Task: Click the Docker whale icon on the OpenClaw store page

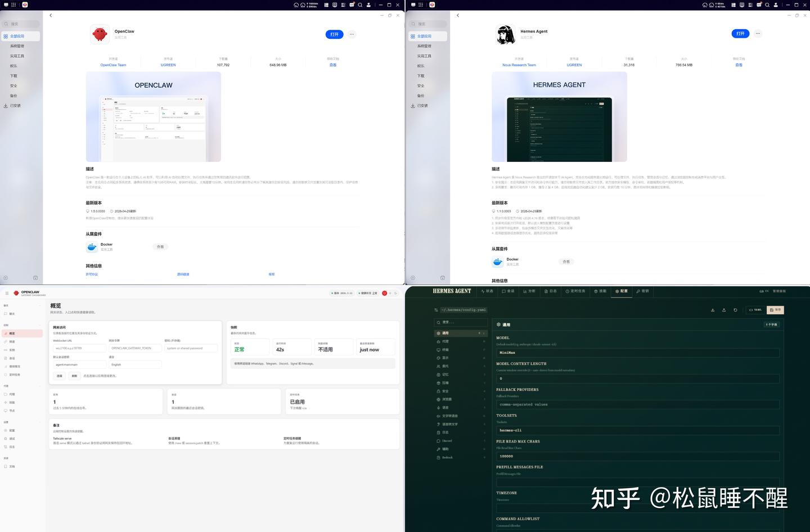Action: tap(92, 247)
